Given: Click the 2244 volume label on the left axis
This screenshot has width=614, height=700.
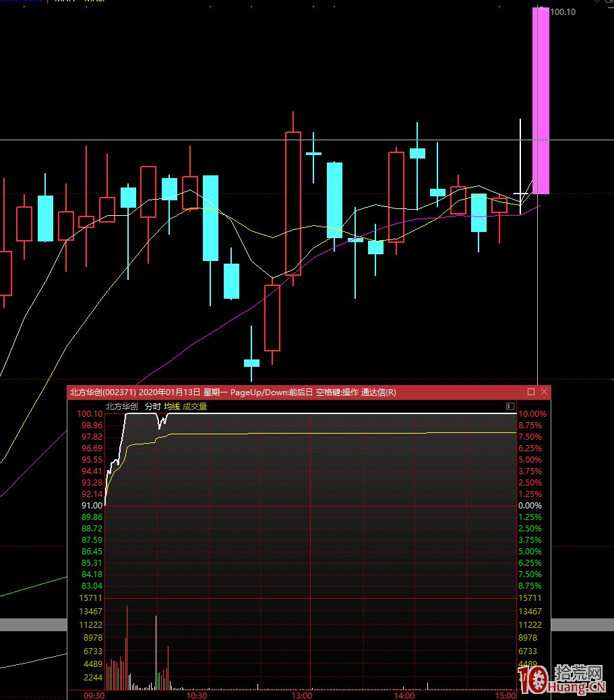Looking at the screenshot, I should pyautogui.click(x=93, y=678).
